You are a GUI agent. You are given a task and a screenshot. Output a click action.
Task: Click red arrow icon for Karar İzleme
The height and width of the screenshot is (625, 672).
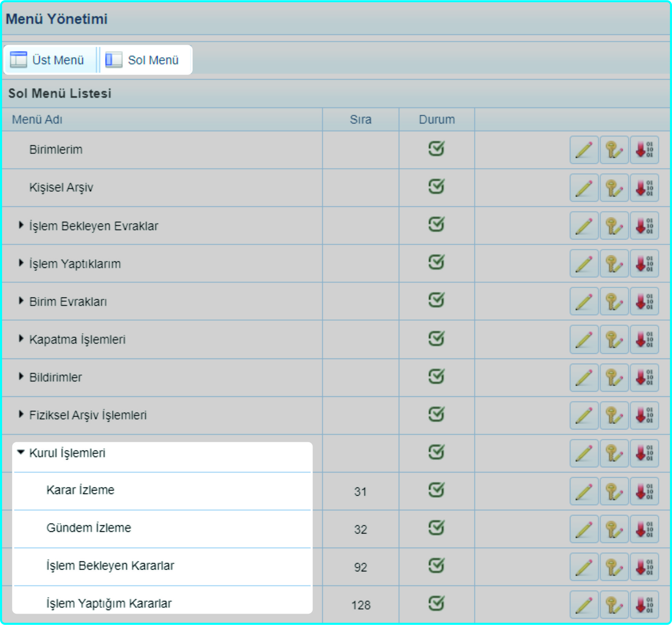tap(644, 491)
